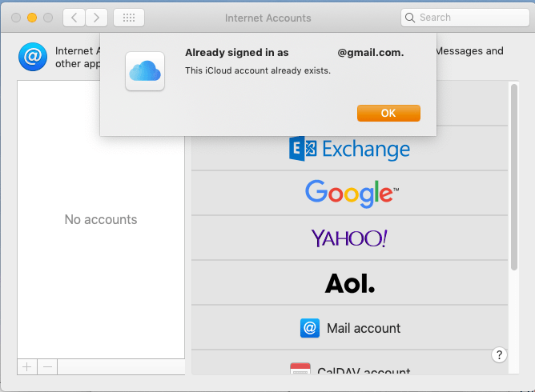The width and height of the screenshot is (535, 392).
Task: Click the iCloud cloud icon in the dialog
Action: click(x=145, y=71)
